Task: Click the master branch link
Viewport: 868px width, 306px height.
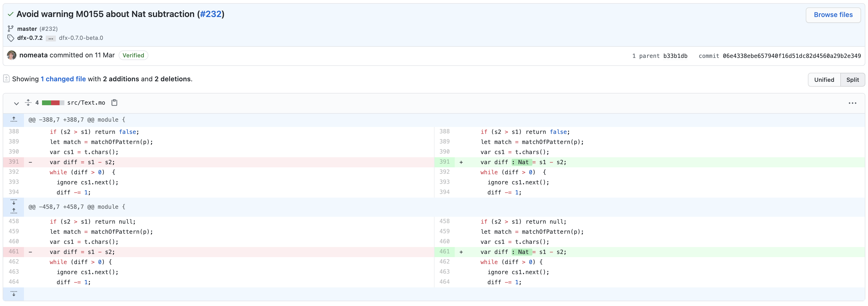Action: tap(27, 29)
